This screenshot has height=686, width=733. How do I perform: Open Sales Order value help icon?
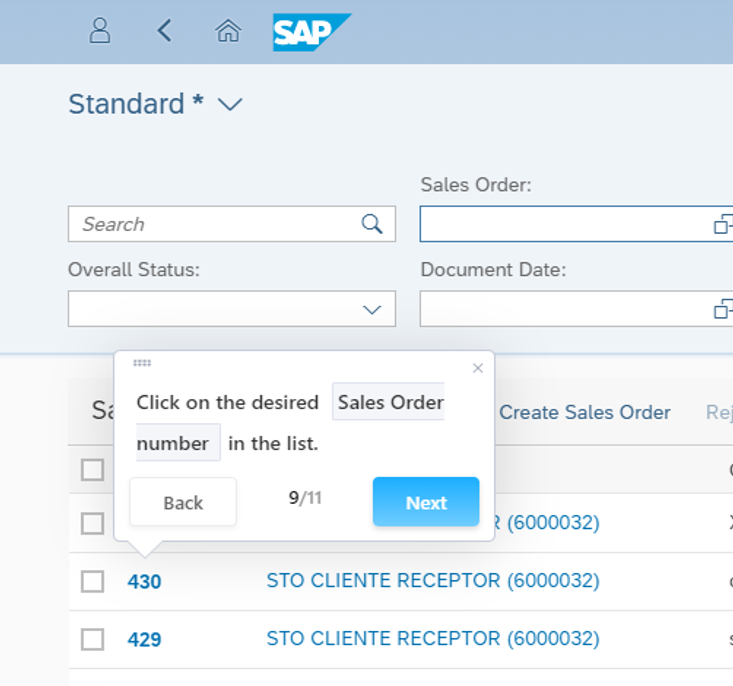click(x=723, y=224)
